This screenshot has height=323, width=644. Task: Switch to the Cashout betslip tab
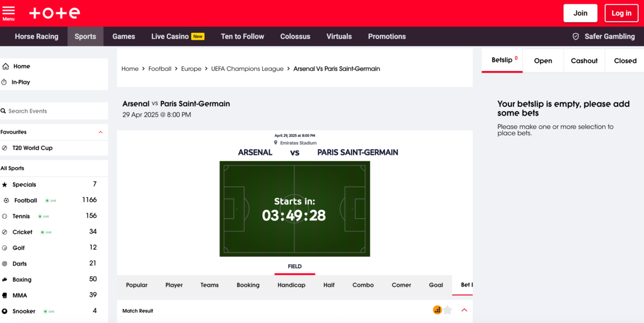click(584, 61)
